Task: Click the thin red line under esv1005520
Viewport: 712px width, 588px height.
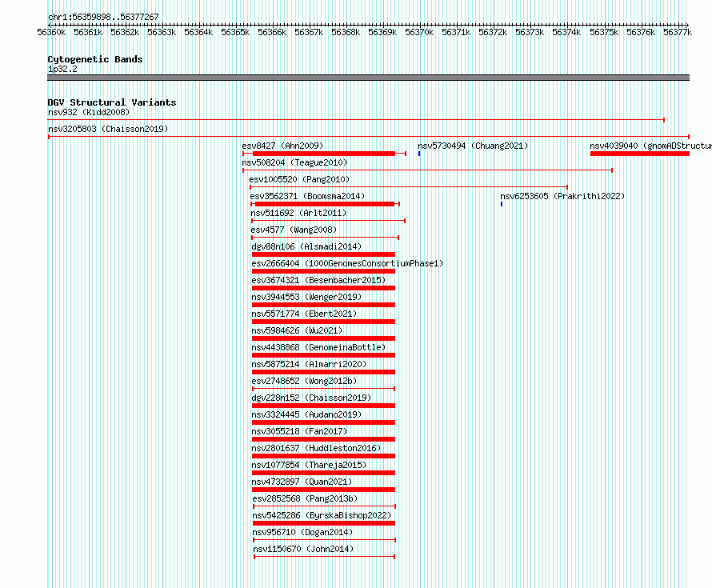Action: [x=409, y=187]
